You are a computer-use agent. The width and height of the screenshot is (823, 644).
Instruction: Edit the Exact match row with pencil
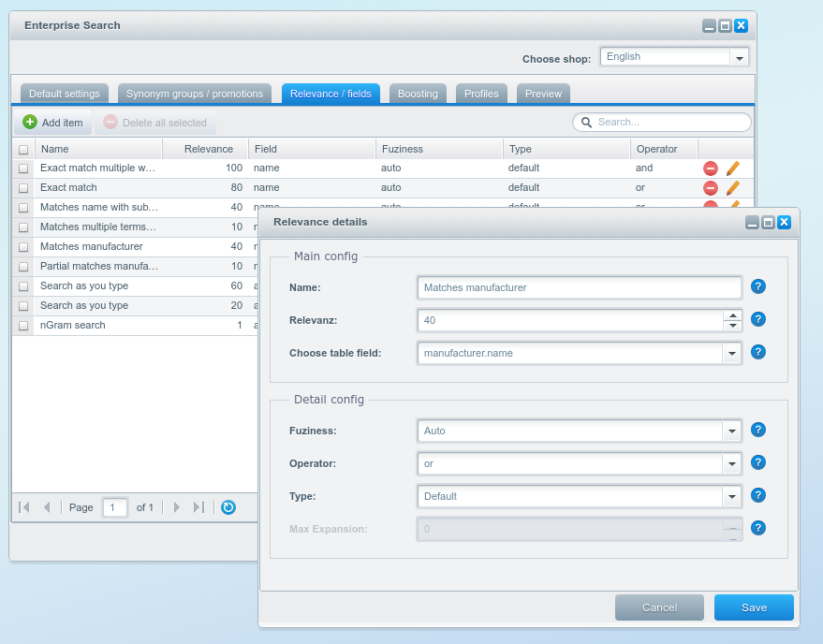(733, 188)
